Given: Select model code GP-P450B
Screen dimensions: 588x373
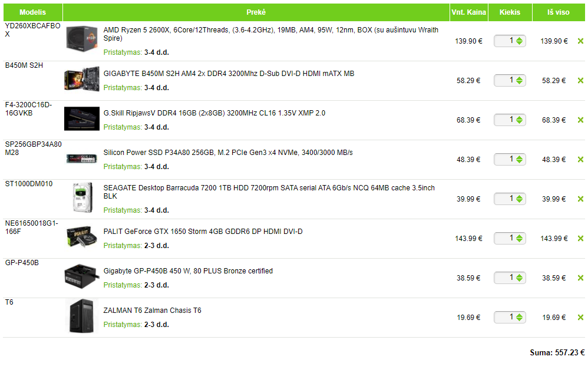Looking at the screenshot, I should pos(22,263).
